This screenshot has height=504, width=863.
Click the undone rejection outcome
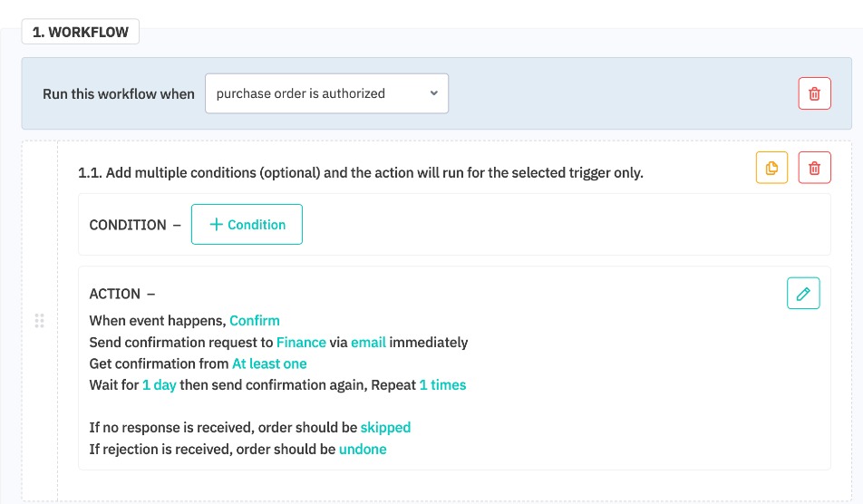[x=363, y=449]
